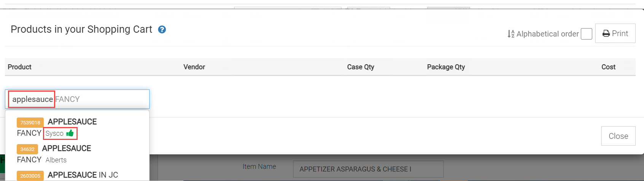The image size is (644, 181).
Task: Click the Alphabetical order label text
Action: click(x=547, y=34)
